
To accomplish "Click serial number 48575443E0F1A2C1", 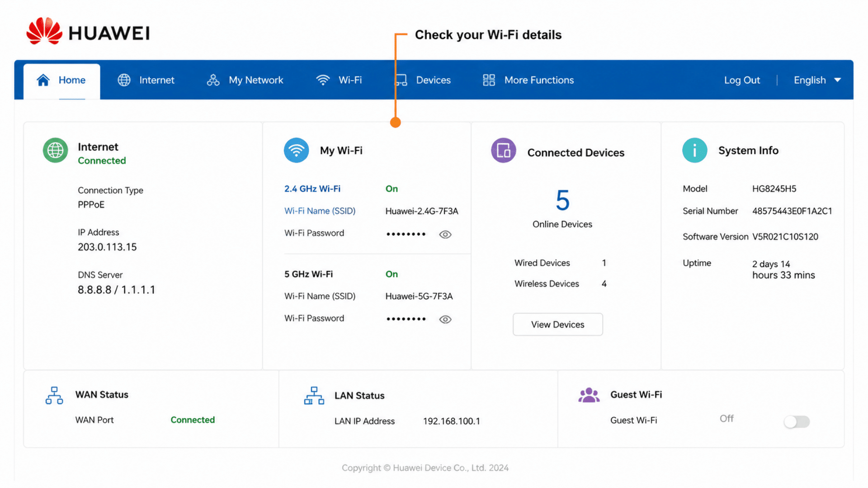I will [792, 211].
